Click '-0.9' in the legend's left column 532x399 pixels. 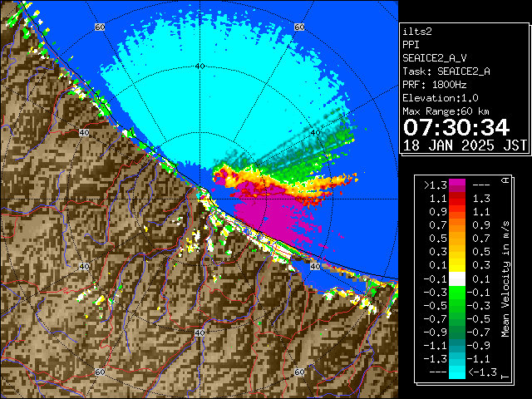pos(436,332)
